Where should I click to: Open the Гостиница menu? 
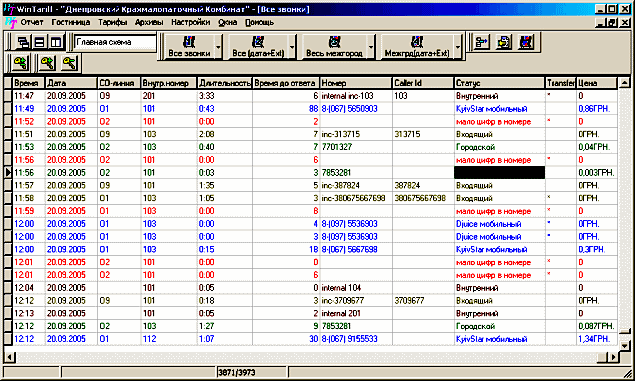pos(71,22)
